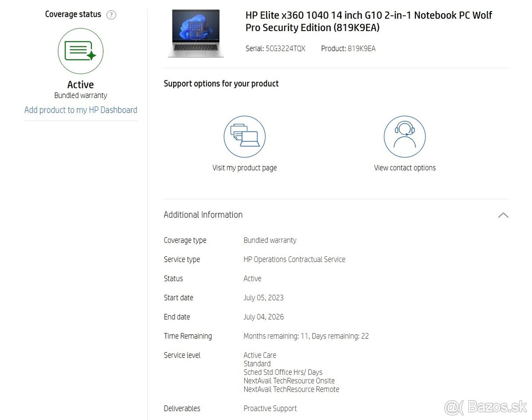Collapse the Additional Information section chevron
This screenshot has width=532, height=420.
click(x=503, y=215)
